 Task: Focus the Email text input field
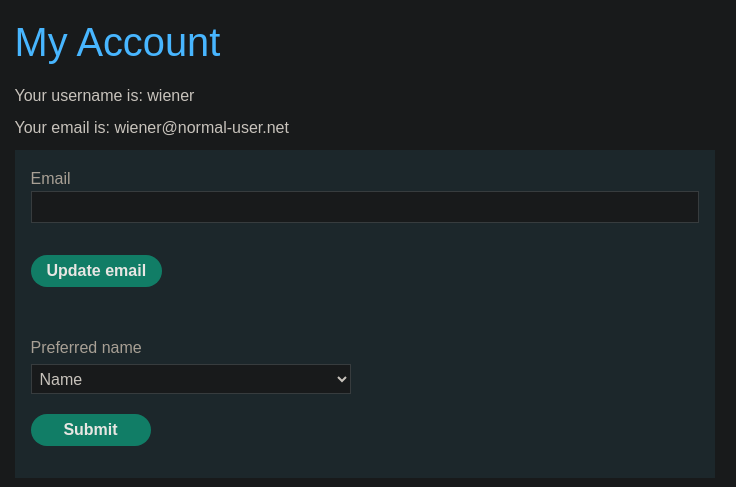pos(365,207)
